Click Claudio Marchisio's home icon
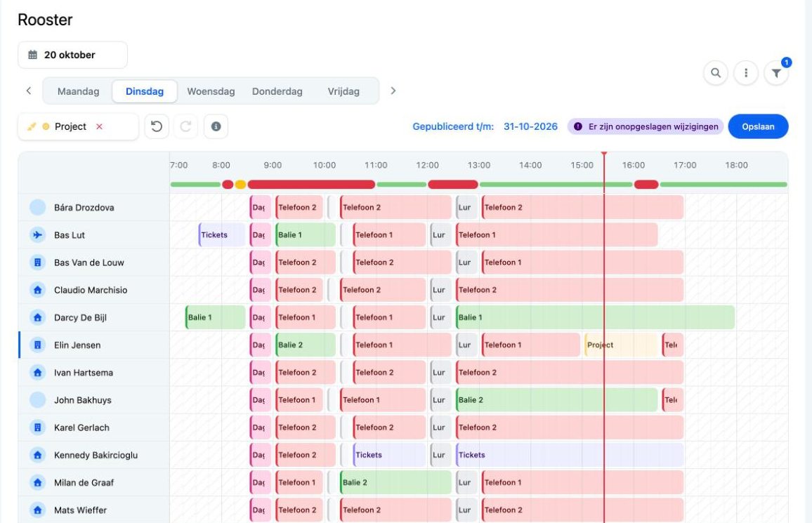The width and height of the screenshot is (812, 523). 37,290
